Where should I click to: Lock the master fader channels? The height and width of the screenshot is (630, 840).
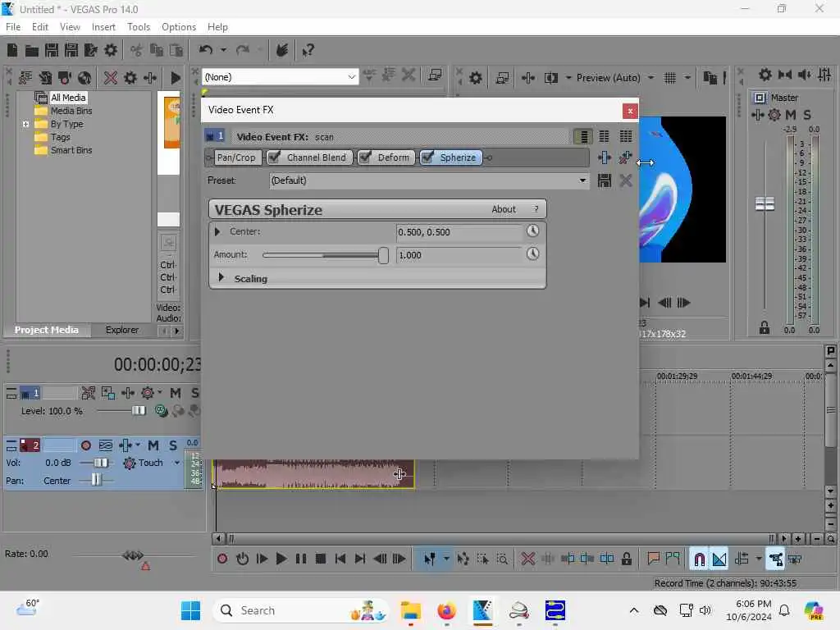coord(765,327)
